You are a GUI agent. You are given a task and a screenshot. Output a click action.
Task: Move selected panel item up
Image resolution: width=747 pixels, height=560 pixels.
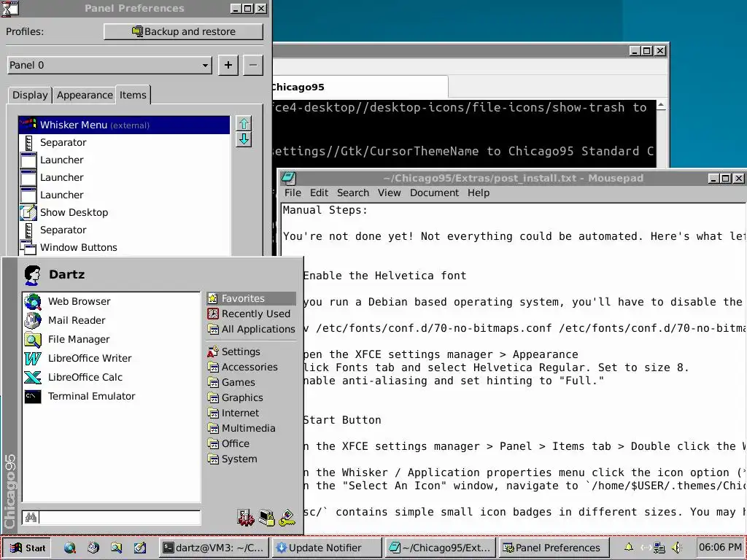pos(244,124)
